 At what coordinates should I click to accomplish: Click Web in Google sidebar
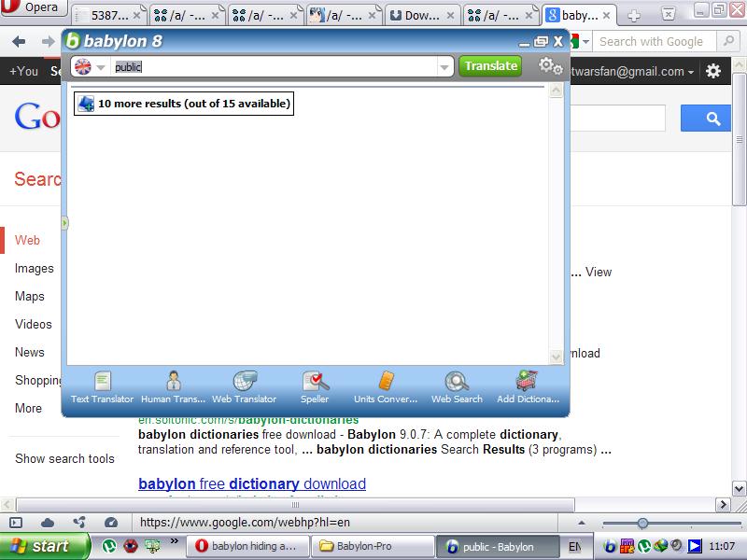pyautogui.click(x=27, y=240)
